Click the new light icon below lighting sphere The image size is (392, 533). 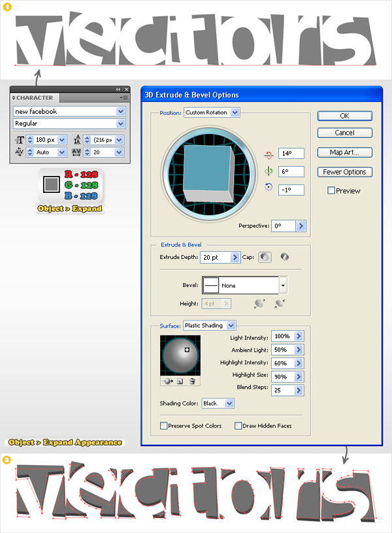coord(180,381)
